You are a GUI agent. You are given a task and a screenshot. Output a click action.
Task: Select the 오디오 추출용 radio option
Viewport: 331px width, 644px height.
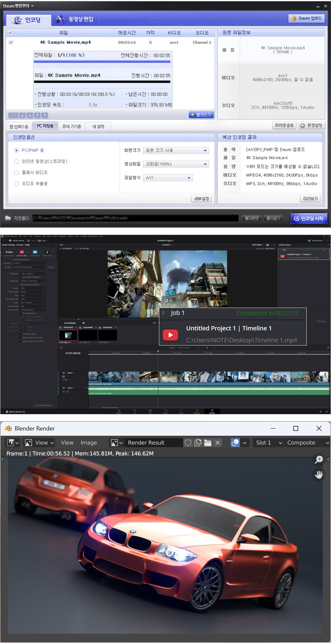pyautogui.click(x=17, y=184)
